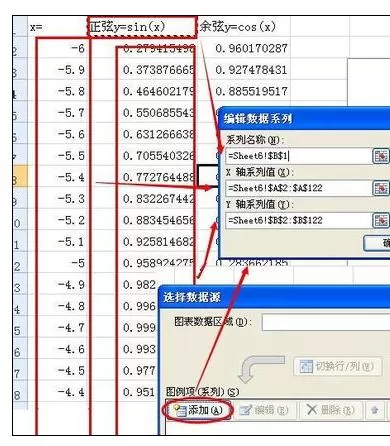Select cell with value -4.4
This screenshot has height=446, width=390.
point(57,392)
